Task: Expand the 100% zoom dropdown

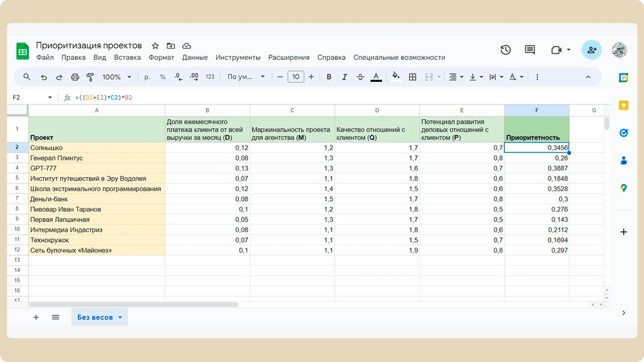Action: click(117, 77)
